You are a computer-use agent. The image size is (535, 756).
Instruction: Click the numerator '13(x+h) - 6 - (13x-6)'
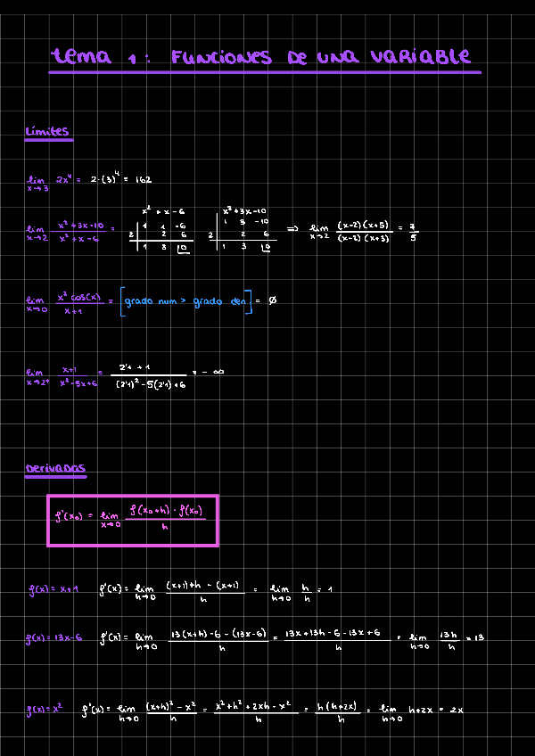tap(218, 633)
